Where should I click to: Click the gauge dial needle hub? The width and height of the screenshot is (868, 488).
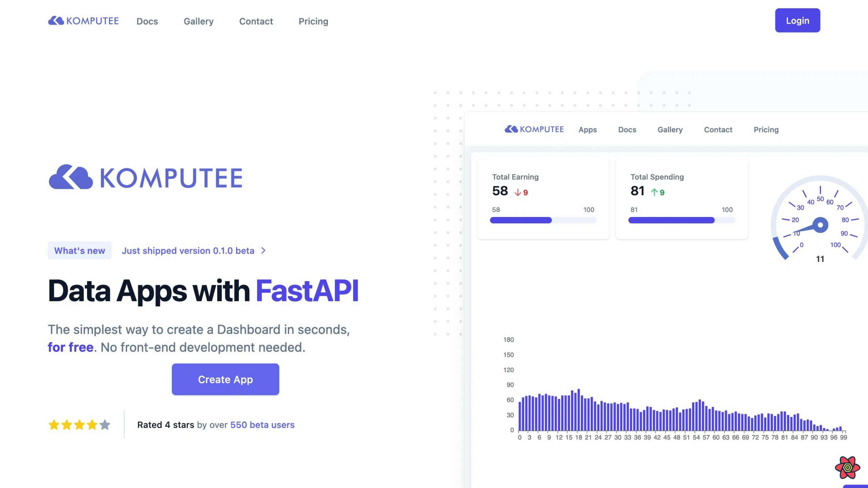pos(820,225)
